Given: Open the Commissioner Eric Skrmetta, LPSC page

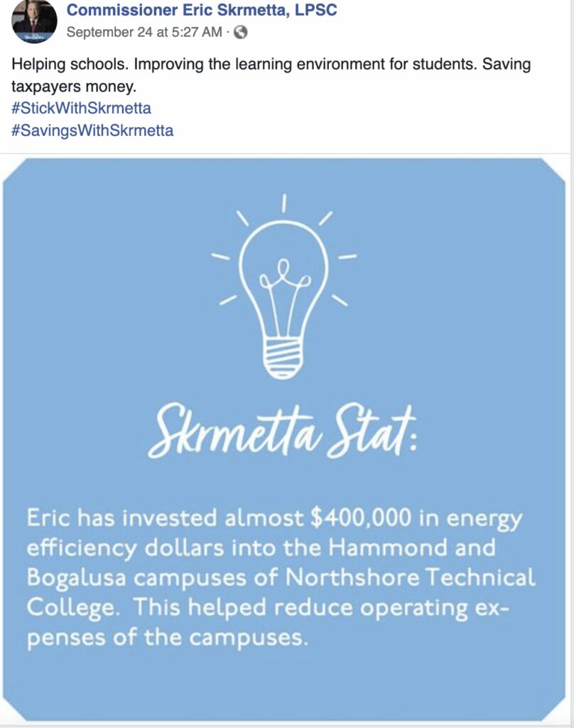Looking at the screenshot, I should pos(202,10).
